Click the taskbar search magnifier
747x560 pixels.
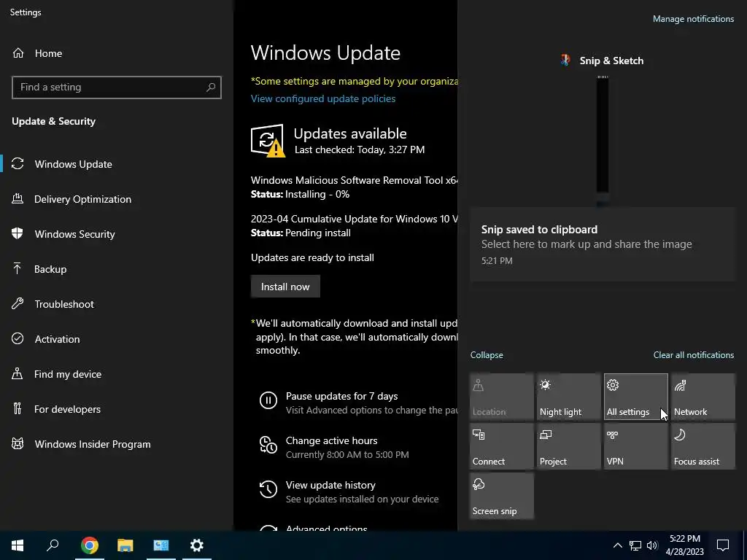pos(53,545)
